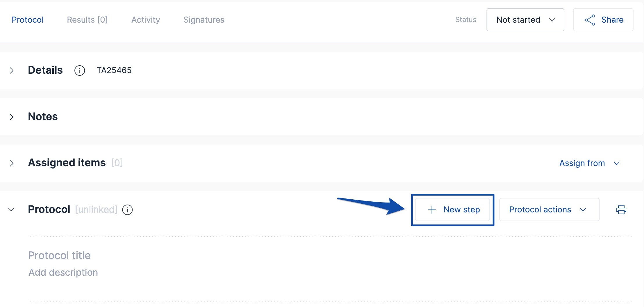Click Add description under the protocol title

[x=63, y=272]
